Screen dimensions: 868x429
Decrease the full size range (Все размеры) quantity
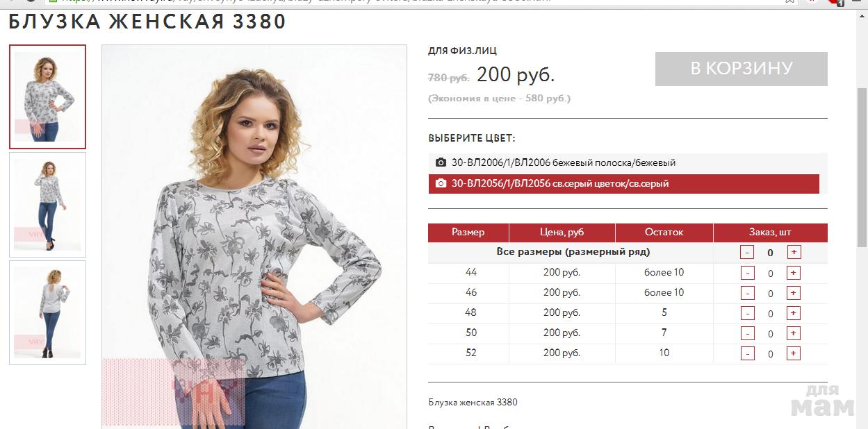(747, 252)
